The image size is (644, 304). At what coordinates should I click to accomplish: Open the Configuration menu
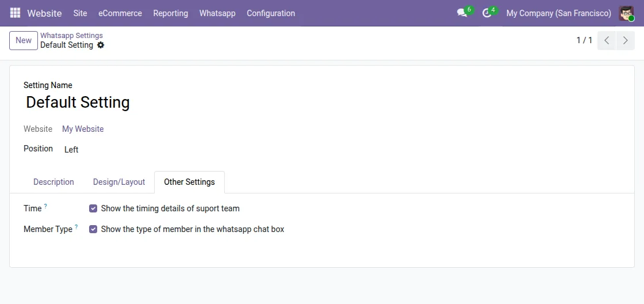tap(271, 13)
